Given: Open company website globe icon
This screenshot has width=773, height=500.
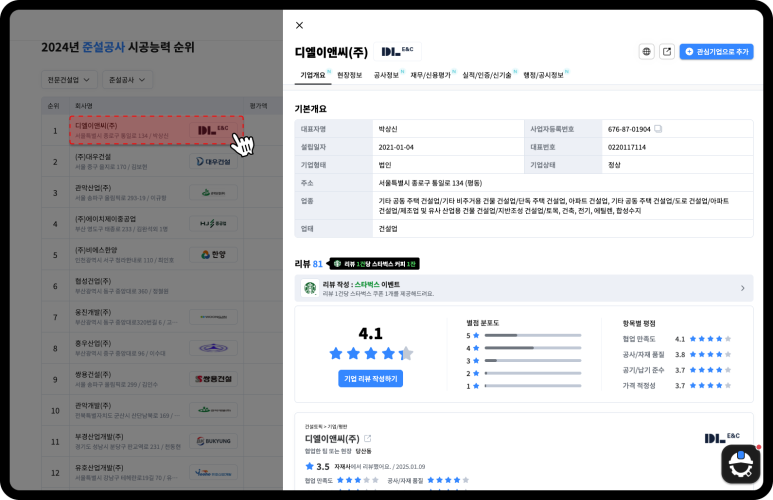Looking at the screenshot, I should [x=646, y=51].
